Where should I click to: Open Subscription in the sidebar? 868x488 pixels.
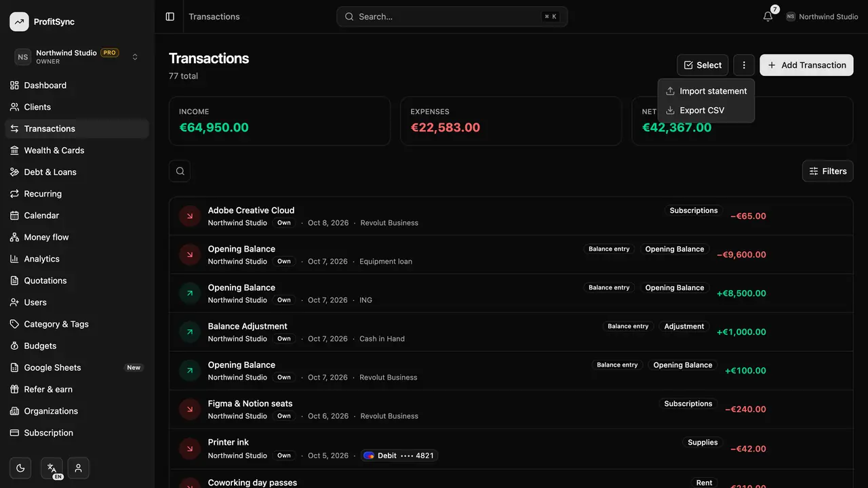click(x=77, y=432)
